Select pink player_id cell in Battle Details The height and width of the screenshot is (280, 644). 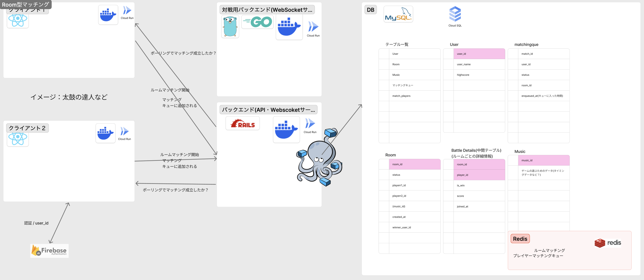point(479,175)
